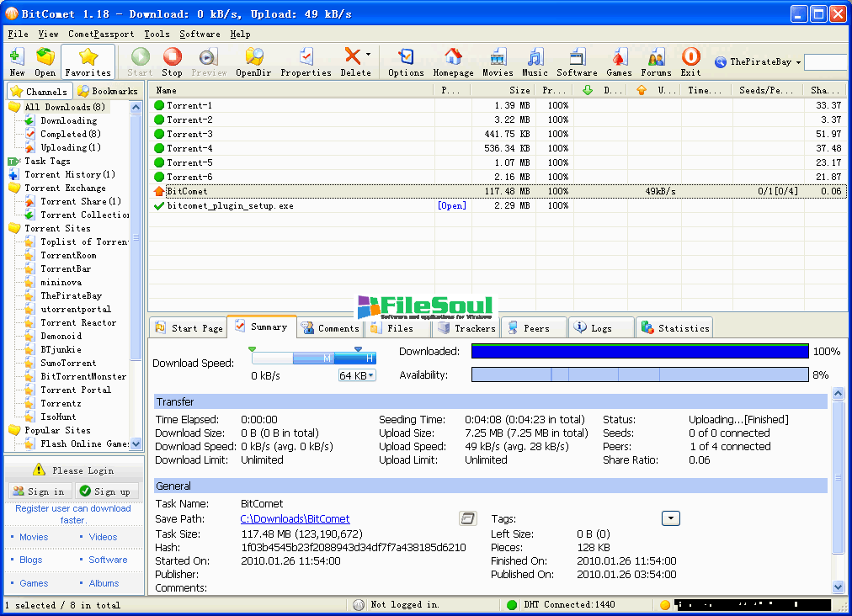This screenshot has height=616, width=852.
Task: Click the Stop task toolbar icon
Action: (x=172, y=62)
